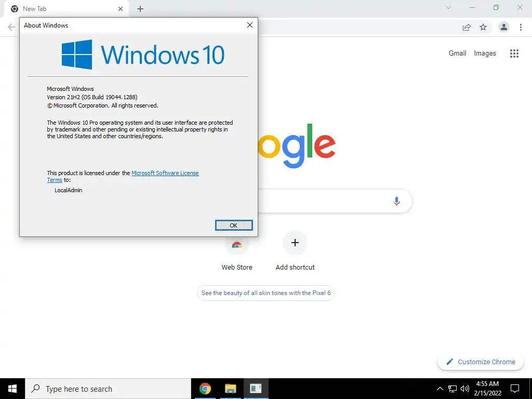Click the Google logo

tap(297, 146)
